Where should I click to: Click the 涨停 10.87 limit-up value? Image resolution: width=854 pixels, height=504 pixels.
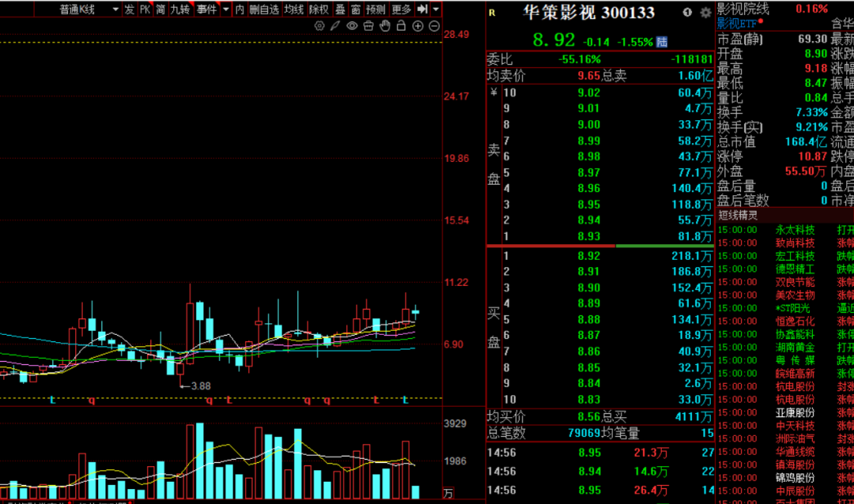(x=813, y=156)
